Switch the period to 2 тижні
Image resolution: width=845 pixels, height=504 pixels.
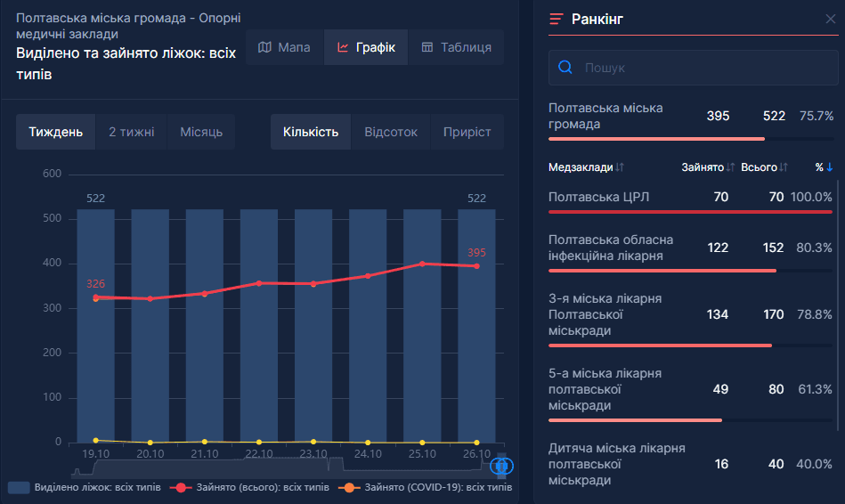click(x=132, y=132)
